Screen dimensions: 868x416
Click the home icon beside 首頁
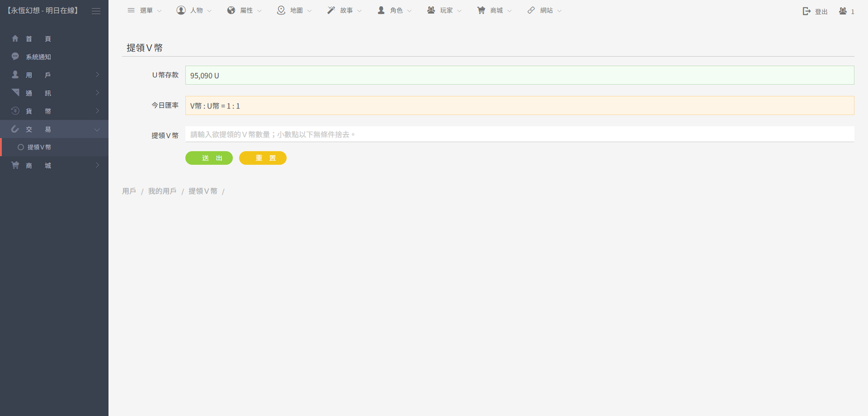(16, 39)
